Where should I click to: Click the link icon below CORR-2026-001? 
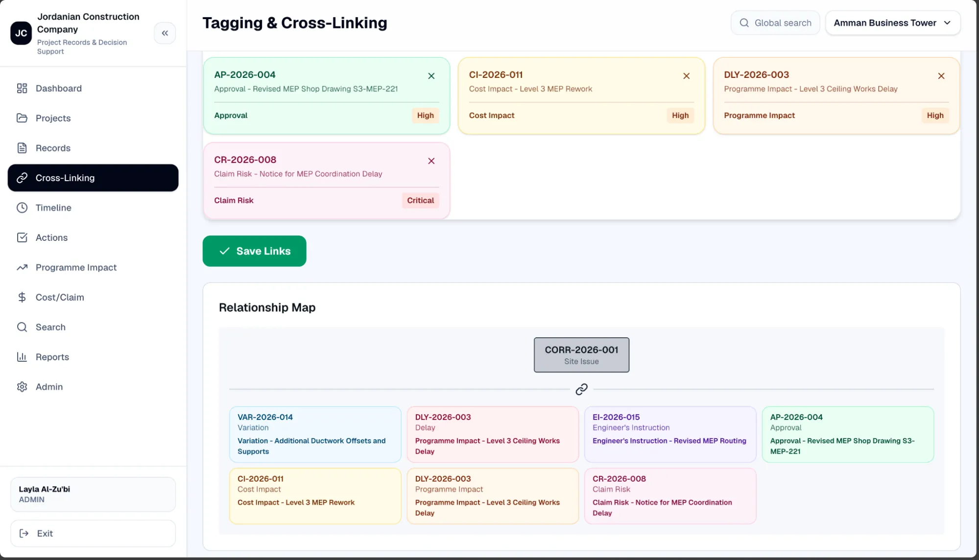click(x=581, y=389)
